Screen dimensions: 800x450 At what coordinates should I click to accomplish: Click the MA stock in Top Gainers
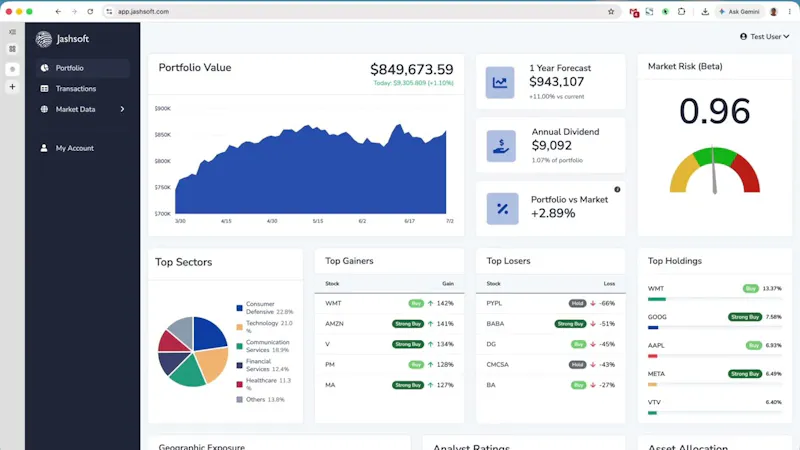click(330, 385)
